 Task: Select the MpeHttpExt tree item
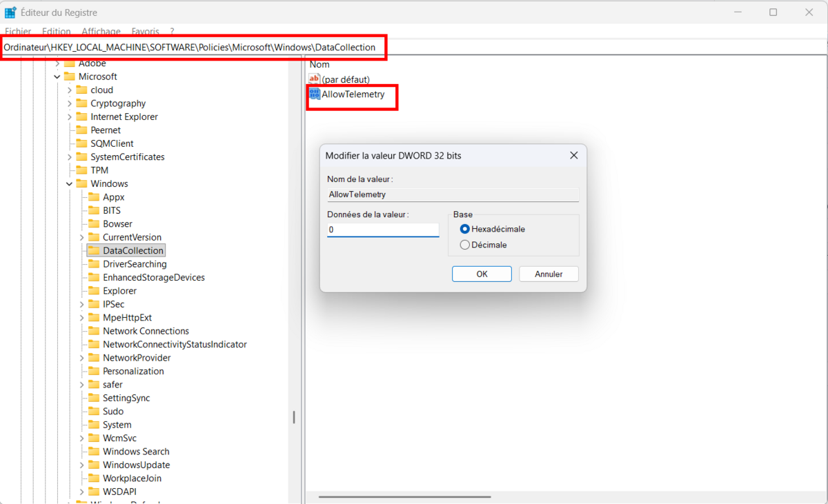(x=127, y=318)
